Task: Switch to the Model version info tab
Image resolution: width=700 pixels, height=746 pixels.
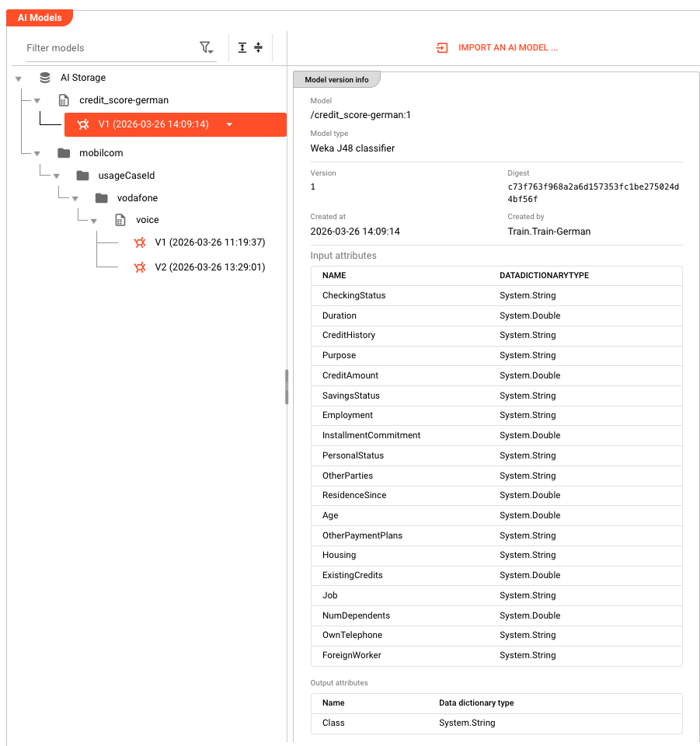Action: point(336,78)
